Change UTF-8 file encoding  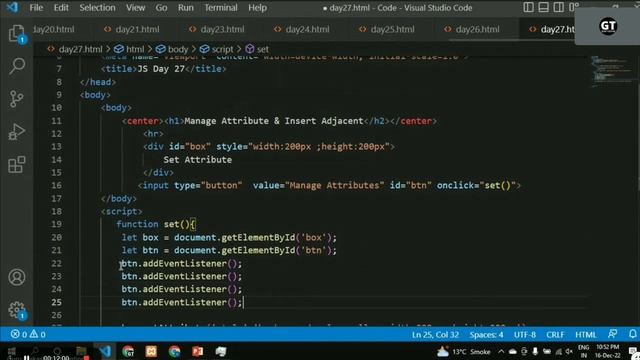(x=524, y=335)
